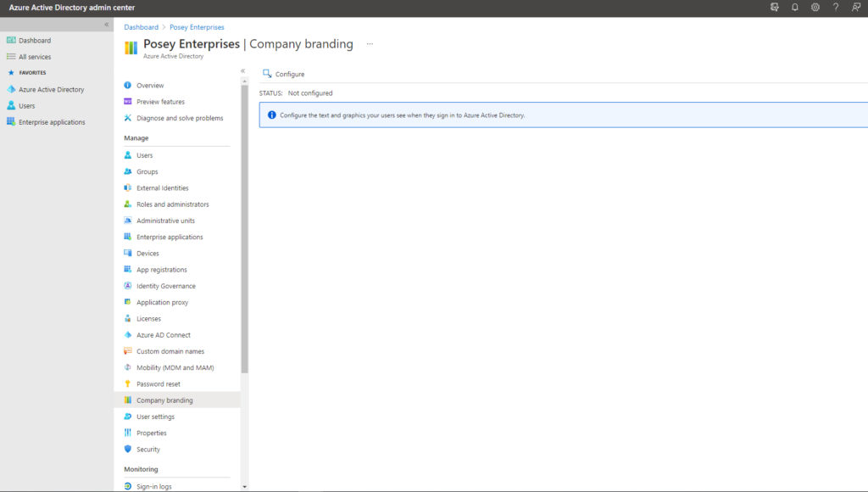Click the resource menu scrollbar up arrow

[x=245, y=81]
